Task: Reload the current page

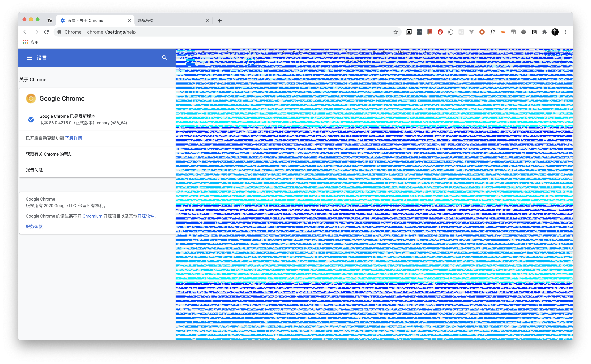Action: [47, 32]
